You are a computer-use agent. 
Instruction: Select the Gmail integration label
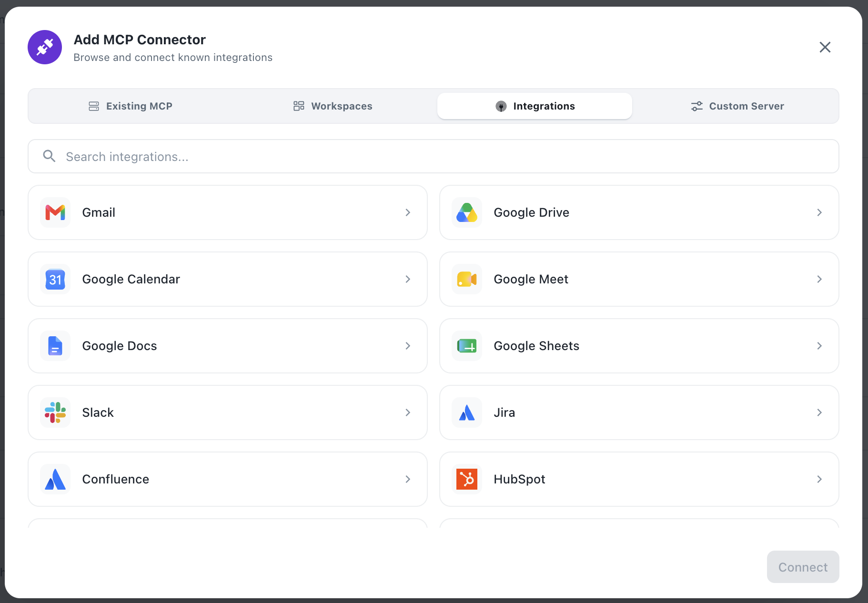99,212
